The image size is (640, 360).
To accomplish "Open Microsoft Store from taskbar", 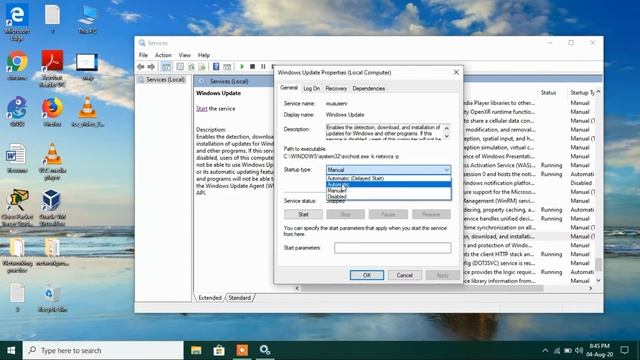I will (x=219, y=350).
